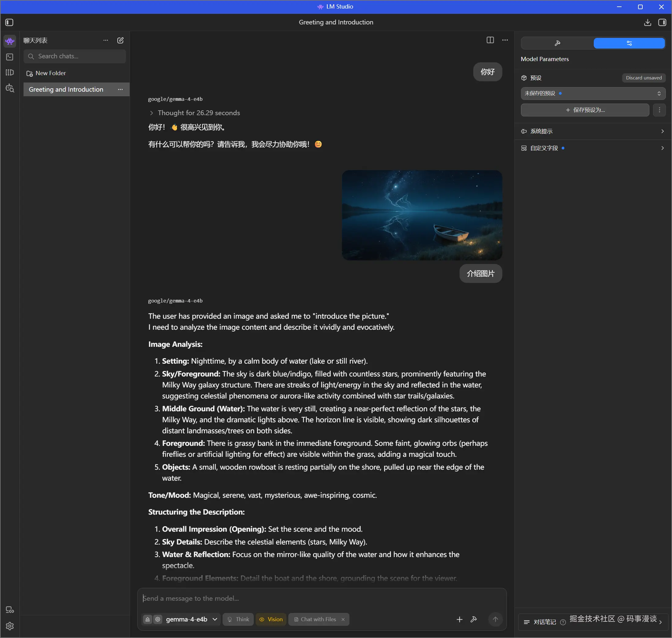Toggle the left sidebar panel icon
The image size is (672, 638).
pyautogui.click(x=9, y=22)
